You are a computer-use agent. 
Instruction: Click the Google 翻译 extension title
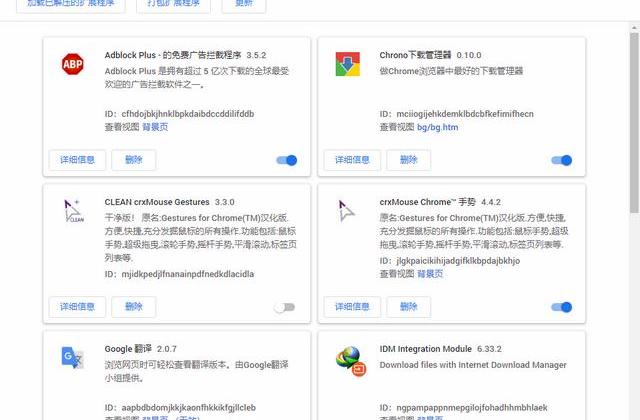(128, 349)
